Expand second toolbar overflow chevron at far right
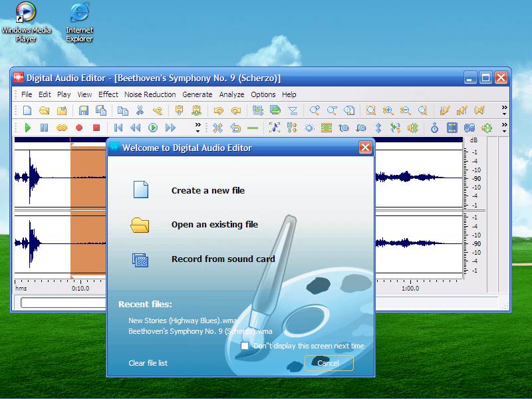The width and height of the screenshot is (532, 399). [x=505, y=128]
